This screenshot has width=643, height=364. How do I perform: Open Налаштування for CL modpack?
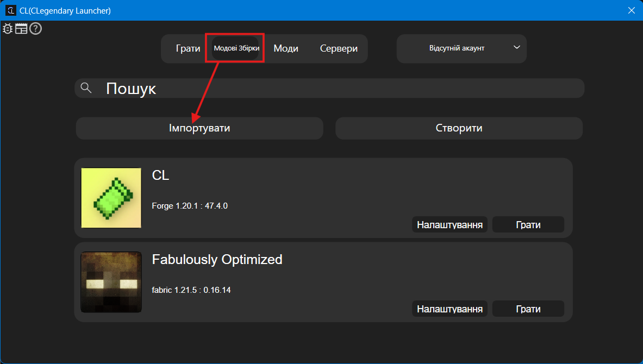[450, 224]
